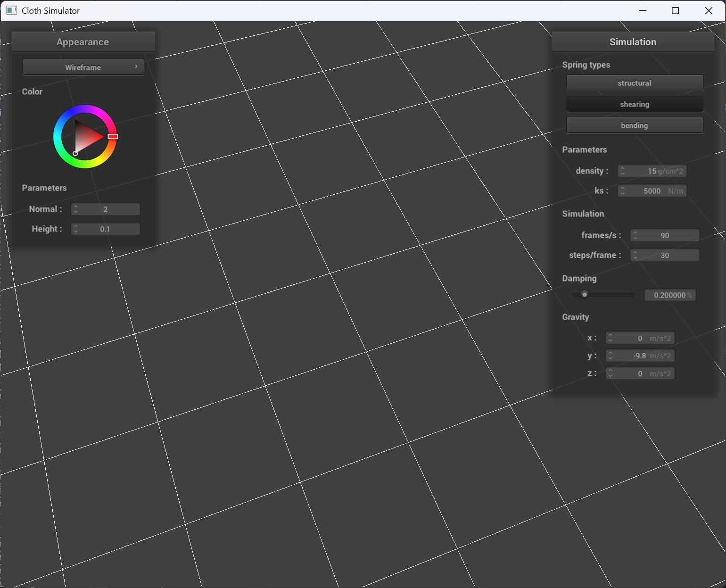Click the Height value field
This screenshot has width=726, height=588.
point(106,229)
